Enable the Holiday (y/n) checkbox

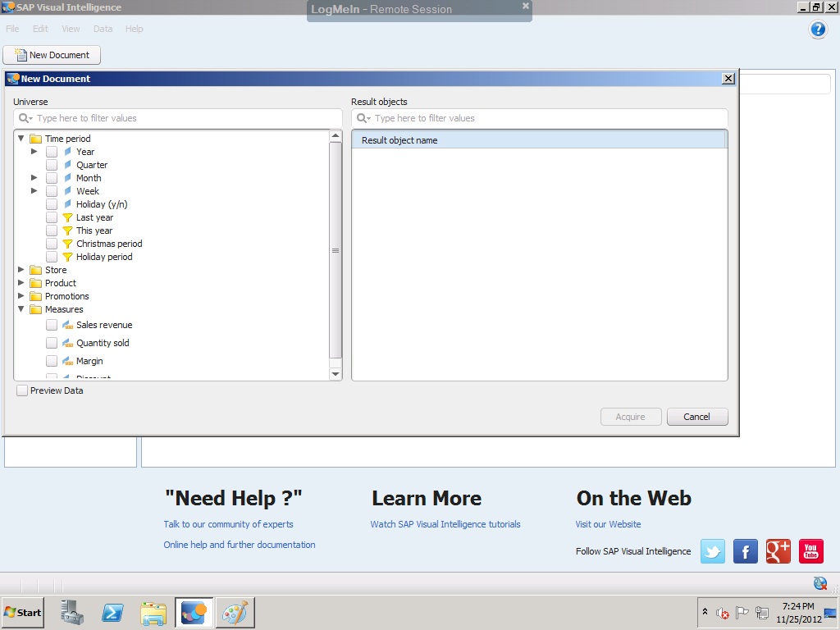coord(52,204)
